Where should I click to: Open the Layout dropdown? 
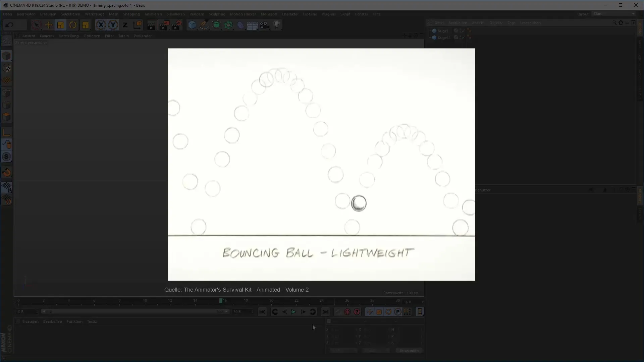(x=614, y=14)
